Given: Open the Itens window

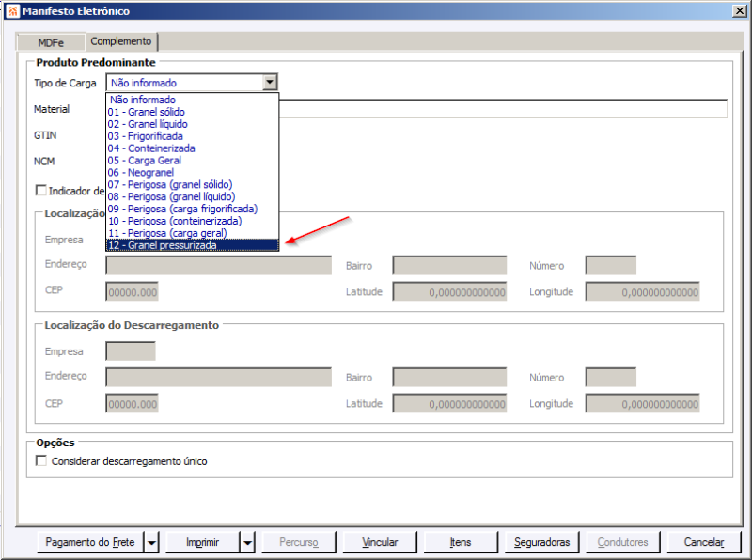Looking at the screenshot, I should pyautogui.click(x=460, y=542).
